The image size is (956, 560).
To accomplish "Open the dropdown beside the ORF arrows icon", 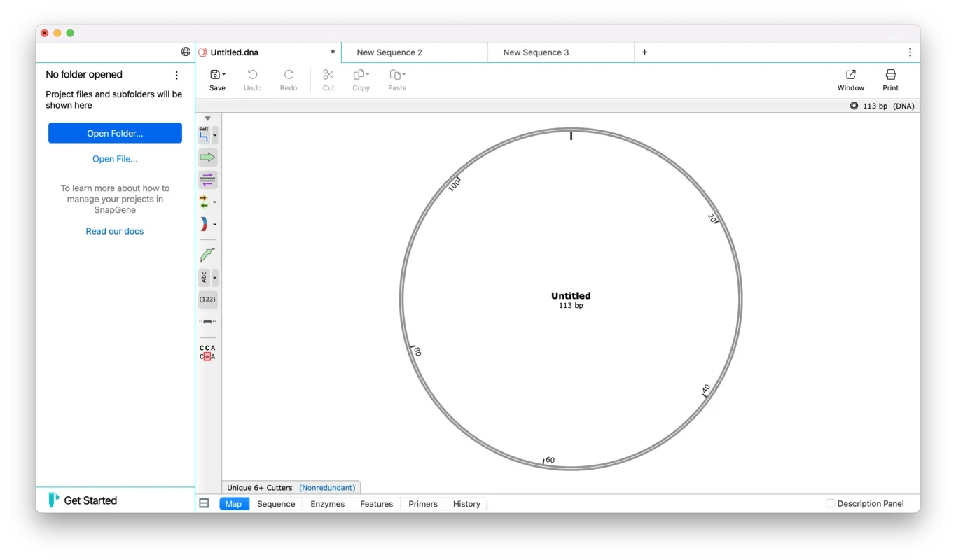I will point(215,202).
